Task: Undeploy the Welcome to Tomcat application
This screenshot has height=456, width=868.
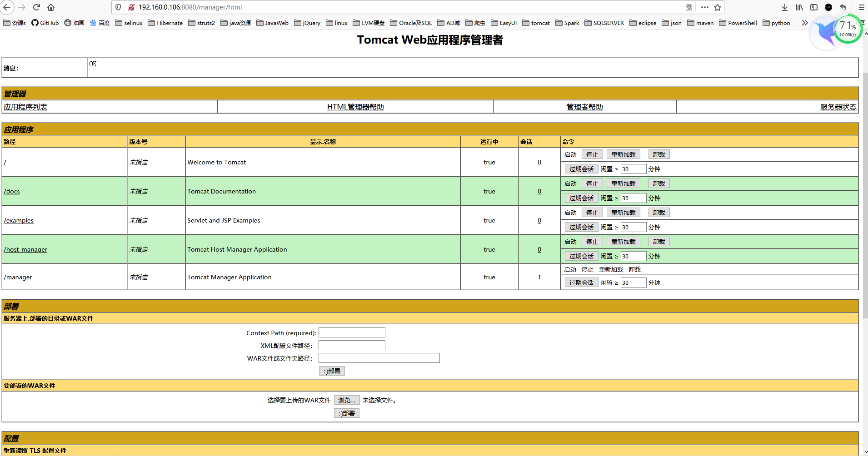Action: point(659,154)
